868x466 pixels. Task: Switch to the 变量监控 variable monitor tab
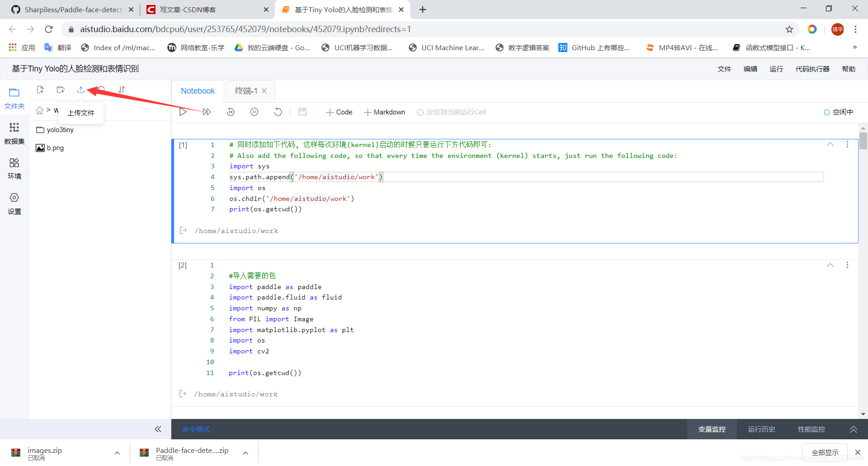[712, 429]
